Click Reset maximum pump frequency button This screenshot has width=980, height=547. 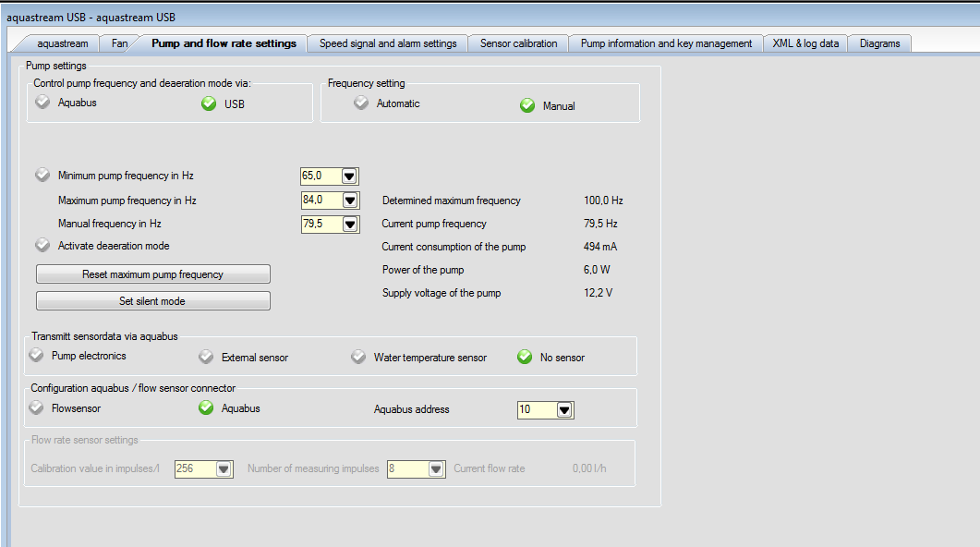click(x=153, y=273)
